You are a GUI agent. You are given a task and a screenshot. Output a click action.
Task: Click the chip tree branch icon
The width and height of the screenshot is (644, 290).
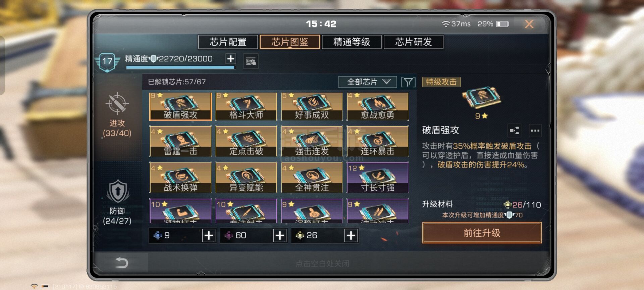click(515, 131)
